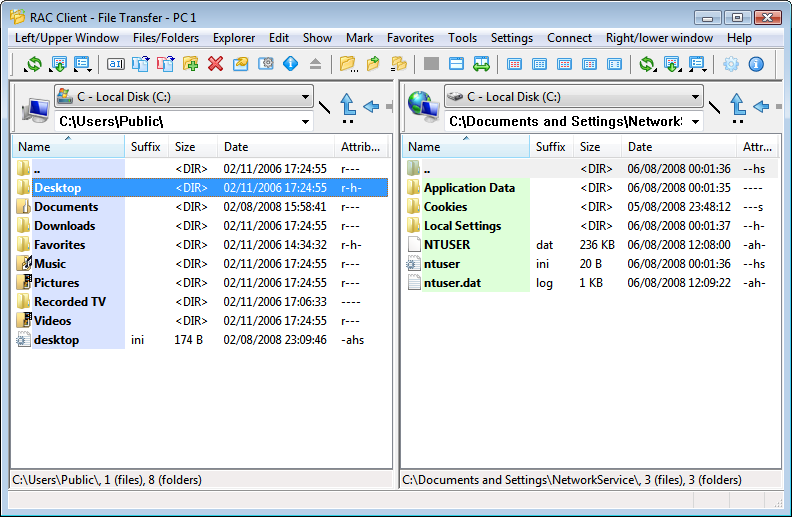Viewport: 792px width, 517px height.
Task: Select the Documents folder in left pane
Action: click(x=201, y=207)
